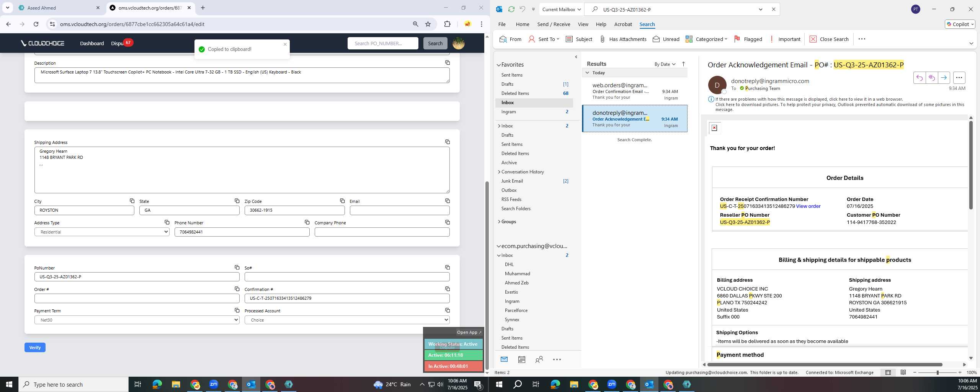Screen dimensions: 980x392
Task: Expand the Groups section
Action: click(499, 222)
